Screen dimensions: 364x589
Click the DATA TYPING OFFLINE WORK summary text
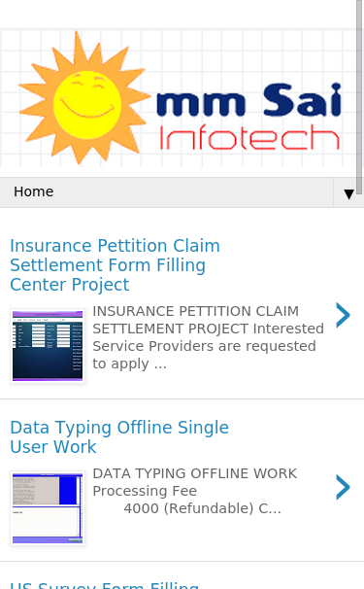point(194,473)
